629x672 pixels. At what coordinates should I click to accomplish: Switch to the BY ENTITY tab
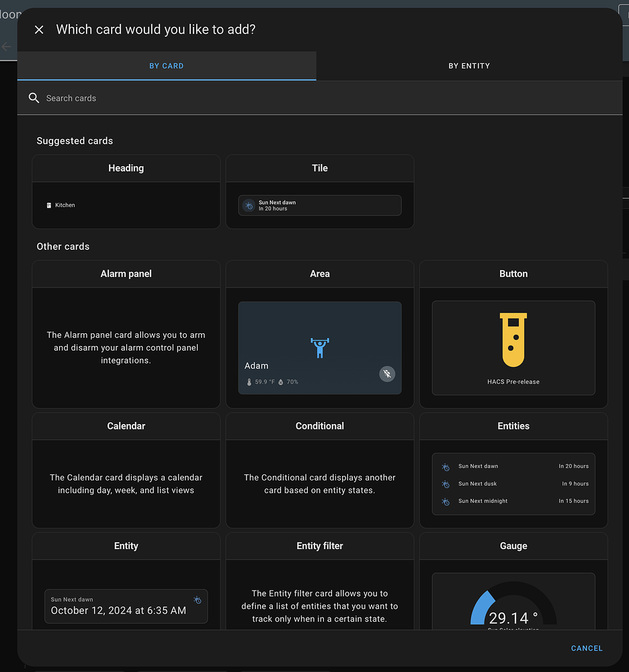point(469,66)
